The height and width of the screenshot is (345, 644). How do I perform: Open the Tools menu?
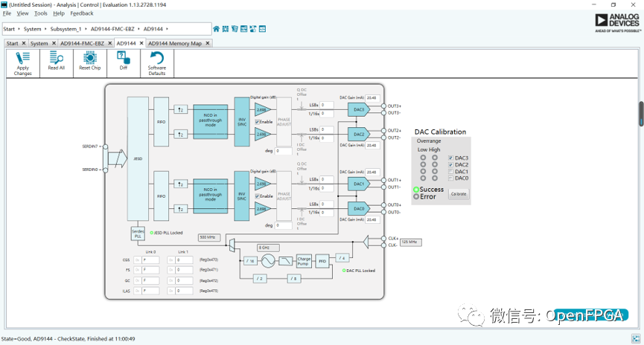tap(40, 13)
